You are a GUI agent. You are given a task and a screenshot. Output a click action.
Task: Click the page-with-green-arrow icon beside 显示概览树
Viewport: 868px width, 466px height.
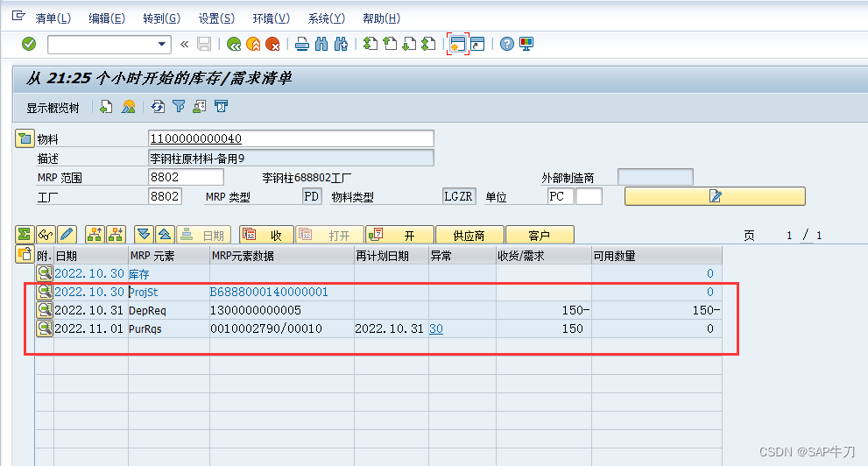[x=106, y=107]
